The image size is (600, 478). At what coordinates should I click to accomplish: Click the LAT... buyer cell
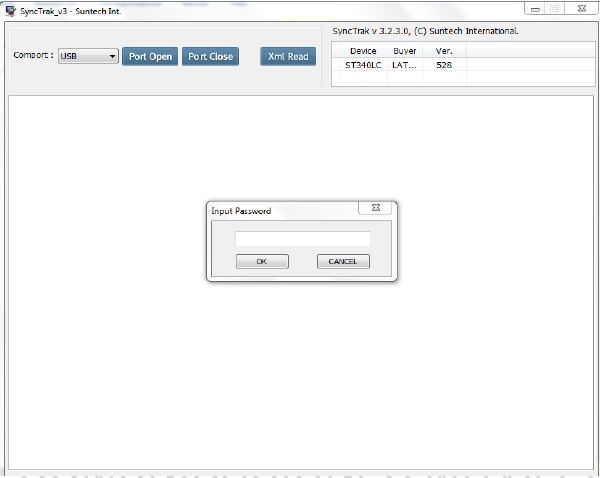pyautogui.click(x=405, y=64)
